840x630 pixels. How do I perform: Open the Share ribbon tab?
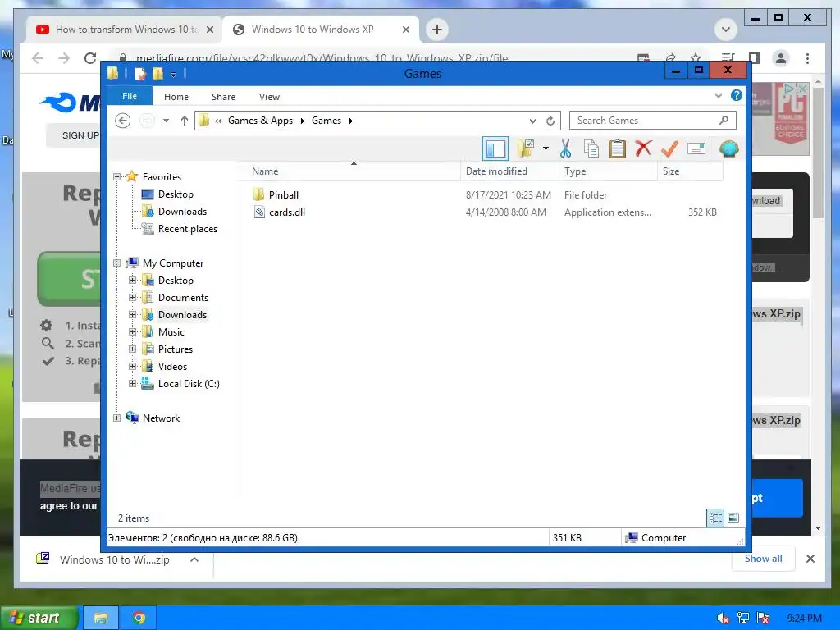(x=223, y=97)
